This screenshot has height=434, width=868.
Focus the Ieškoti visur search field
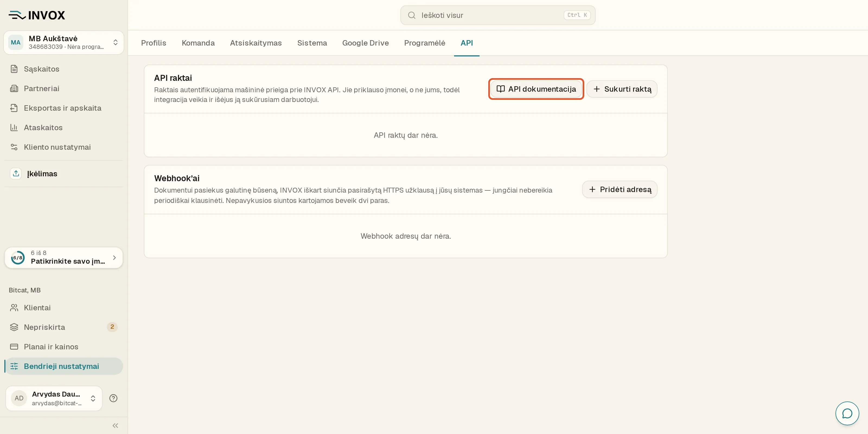pos(498,15)
